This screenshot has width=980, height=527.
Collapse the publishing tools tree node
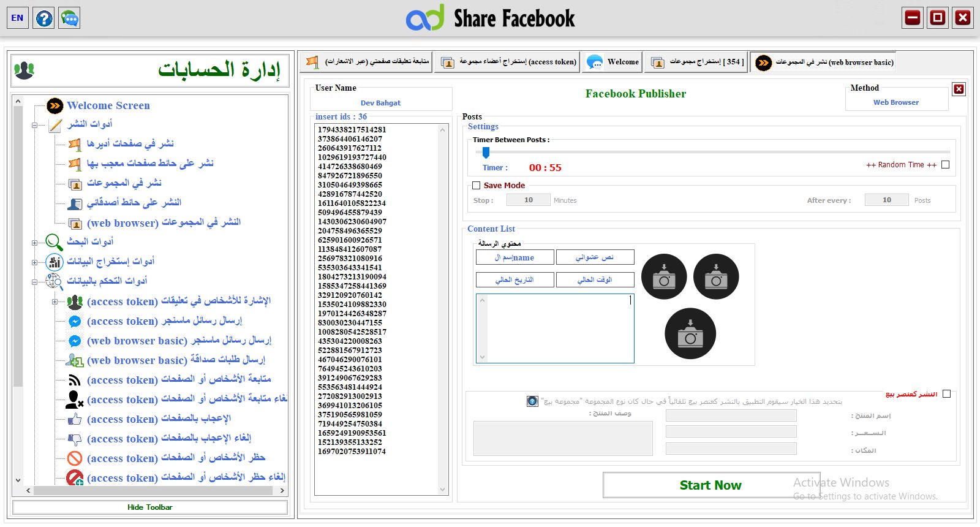coord(35,125)
